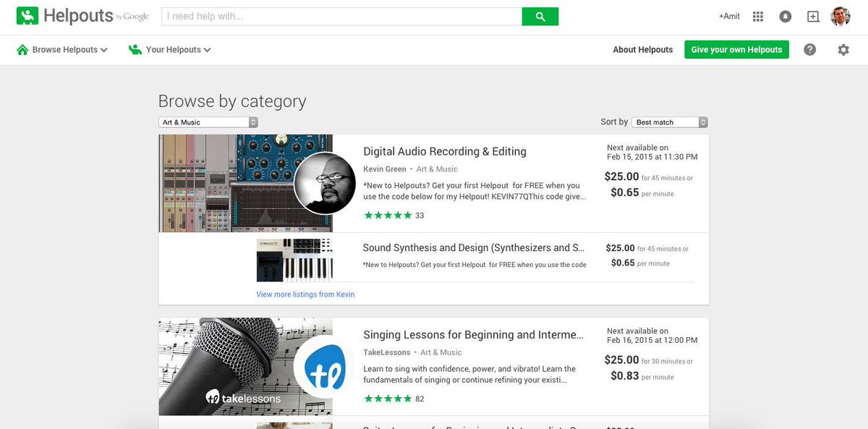Click in the I need help with search field
868x429 pixels.
(x=341, y=17)
